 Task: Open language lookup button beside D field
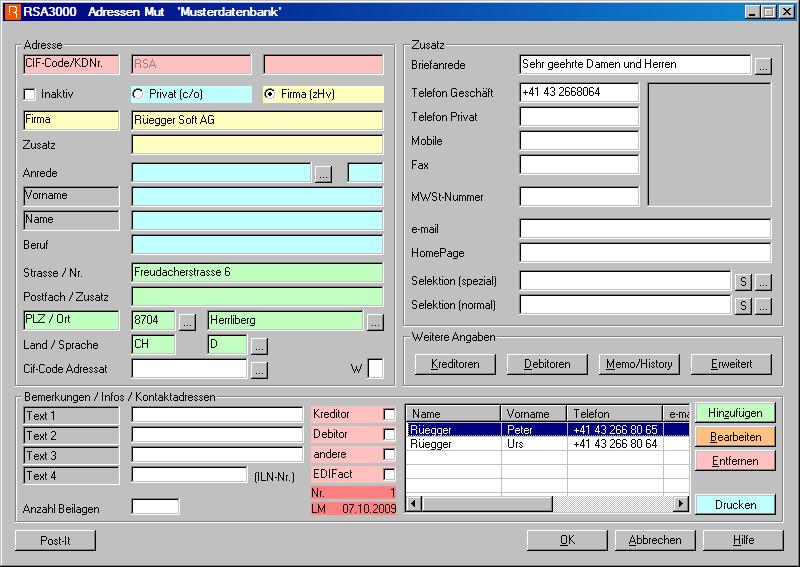tap(259, 345)
